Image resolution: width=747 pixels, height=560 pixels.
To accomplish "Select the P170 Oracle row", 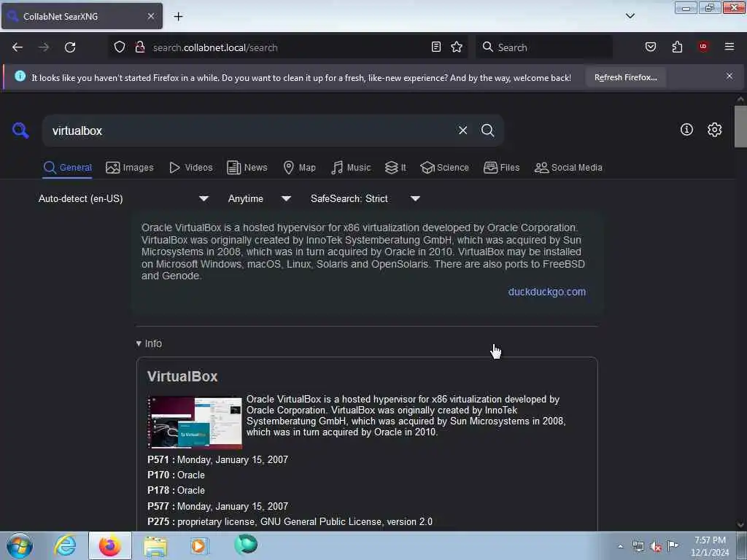I will [x=177, y=475].
